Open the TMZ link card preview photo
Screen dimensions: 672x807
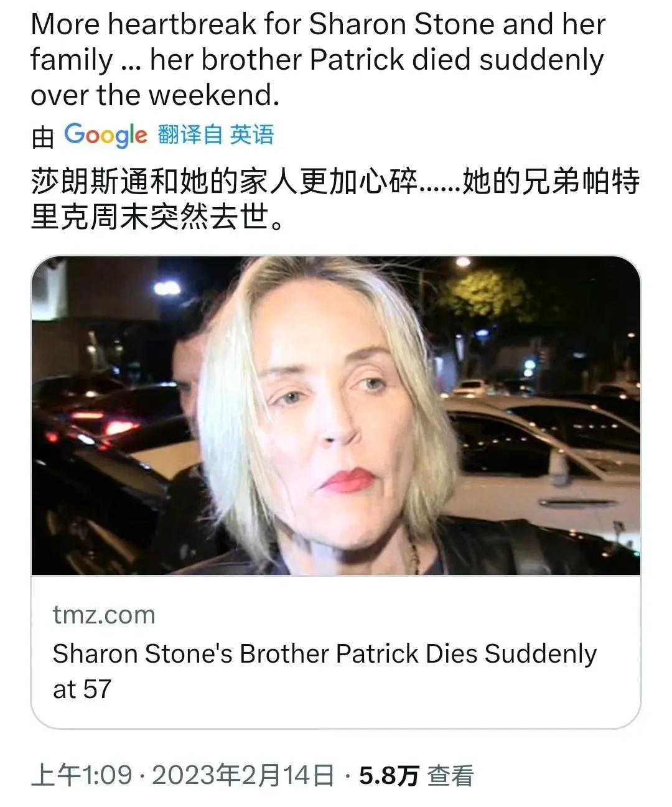[x=336, y=415]
